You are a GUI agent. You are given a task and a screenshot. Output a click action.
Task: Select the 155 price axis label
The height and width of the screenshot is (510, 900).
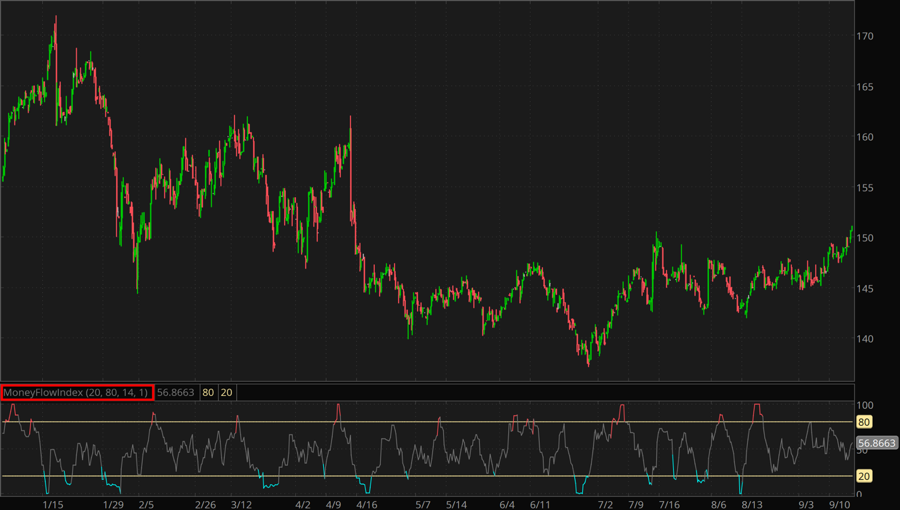click(866, 188)
